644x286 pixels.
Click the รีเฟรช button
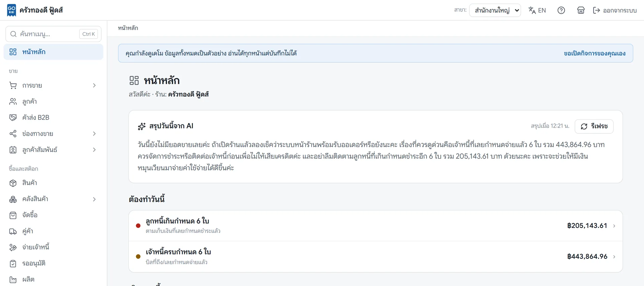tap(594, 126)
